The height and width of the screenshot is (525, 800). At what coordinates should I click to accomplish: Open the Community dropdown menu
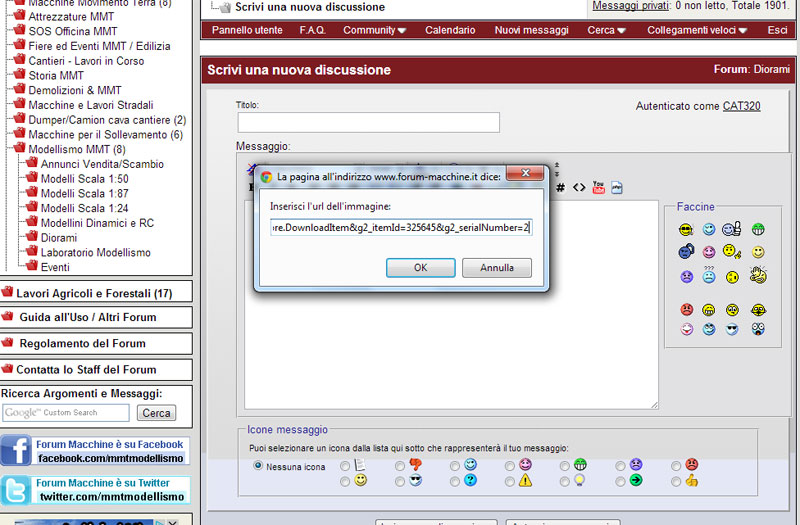coord(374,30)
